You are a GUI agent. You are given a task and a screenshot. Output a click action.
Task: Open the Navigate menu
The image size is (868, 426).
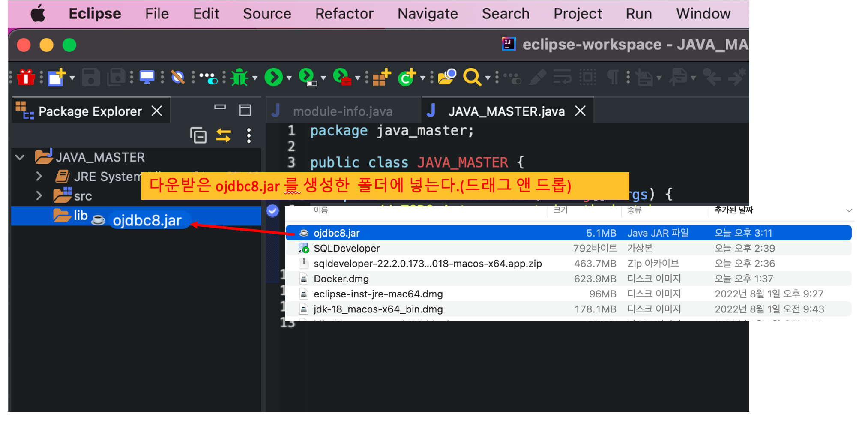pos(428,14)
